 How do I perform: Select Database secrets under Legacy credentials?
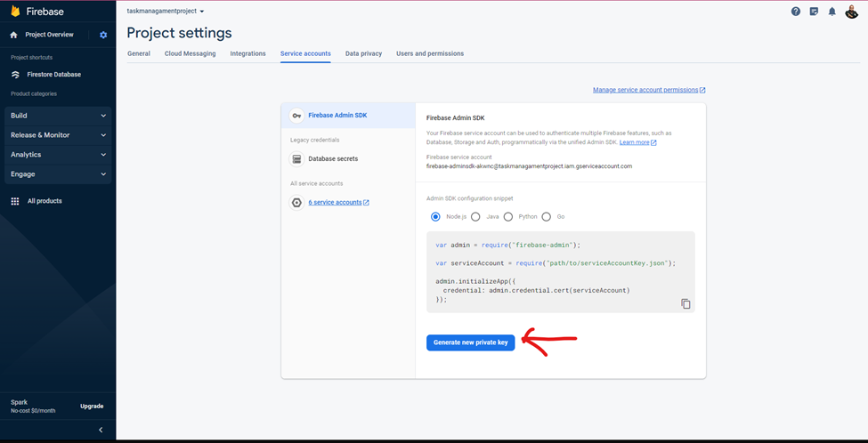pyautogui.click(x=333, y=159)
